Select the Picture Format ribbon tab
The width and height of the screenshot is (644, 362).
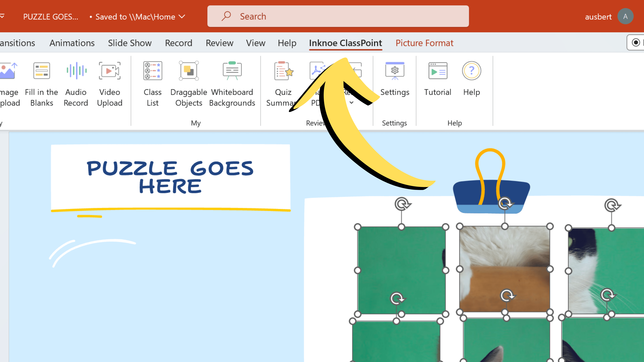[425, 43]
